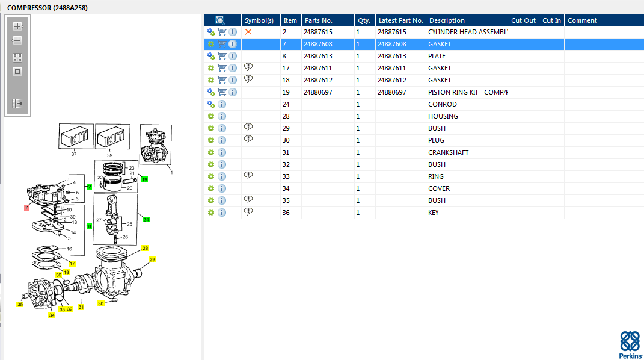This screenshot has width=644, height=360.
Task: Open the note symbol for item 17
Action: tap(248, 67)
